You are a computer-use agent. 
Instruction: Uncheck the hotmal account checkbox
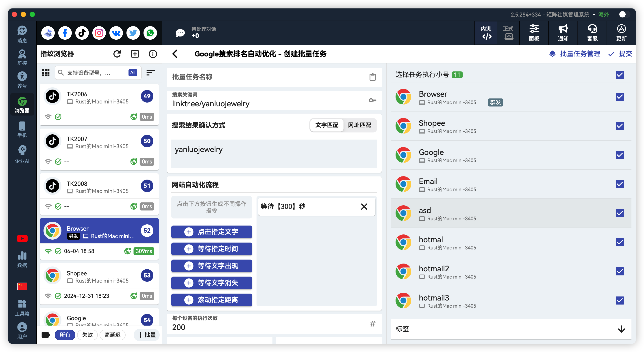point(620,242)
